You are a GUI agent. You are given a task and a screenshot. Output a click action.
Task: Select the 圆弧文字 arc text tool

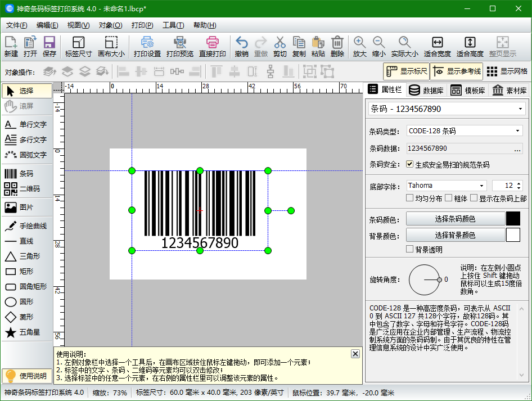tap(27, 155)
